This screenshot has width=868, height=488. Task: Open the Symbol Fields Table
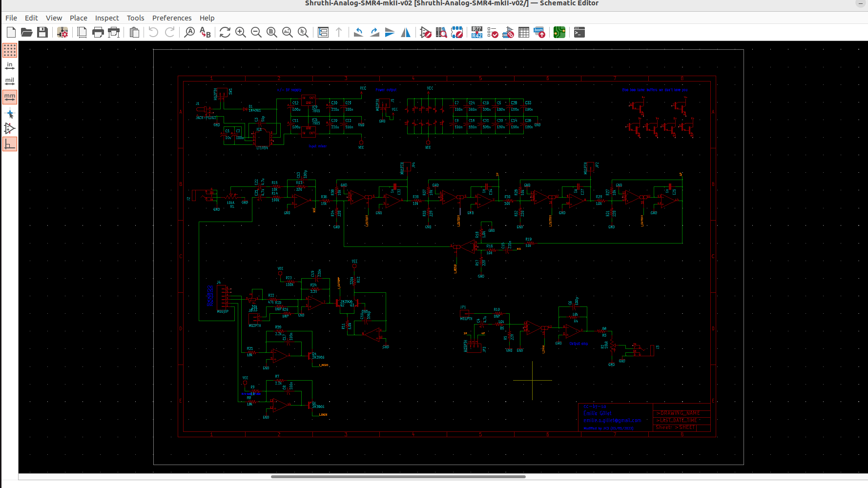[524, 32]
